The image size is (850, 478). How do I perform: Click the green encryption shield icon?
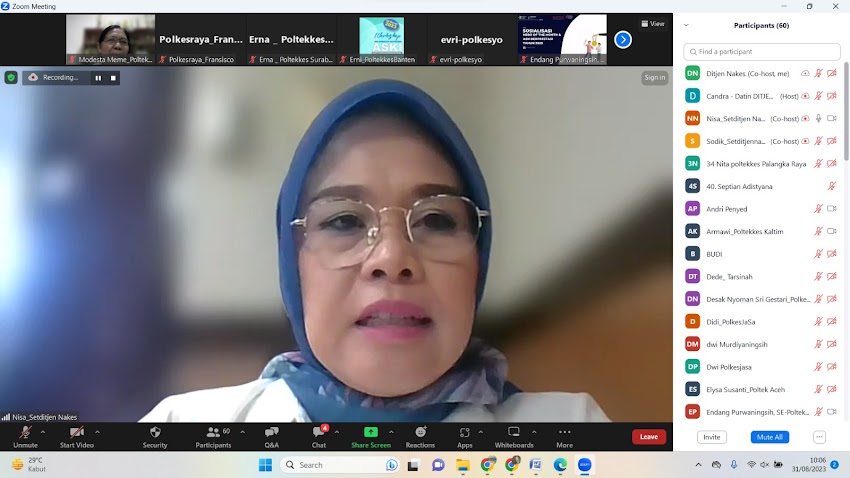coord(11,77)
